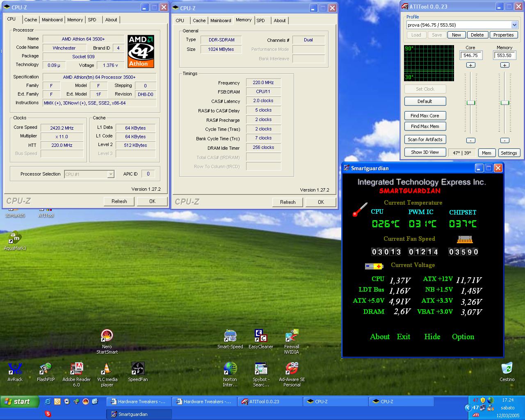The height and width of the screenshot is (420, 525).
Task: Click Memory clock value field 553.50
Action: pos(504,55)
